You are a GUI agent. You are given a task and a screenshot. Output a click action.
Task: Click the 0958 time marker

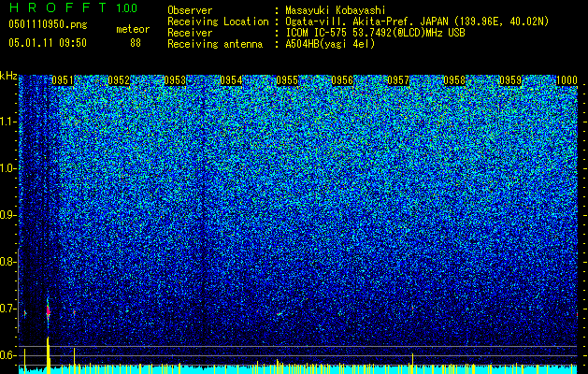coord(454,80)
